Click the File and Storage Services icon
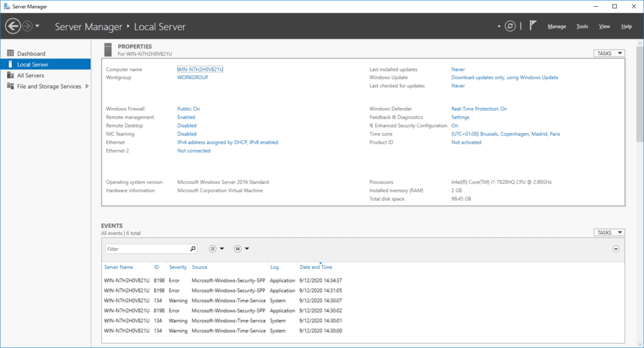 point(10,86)
